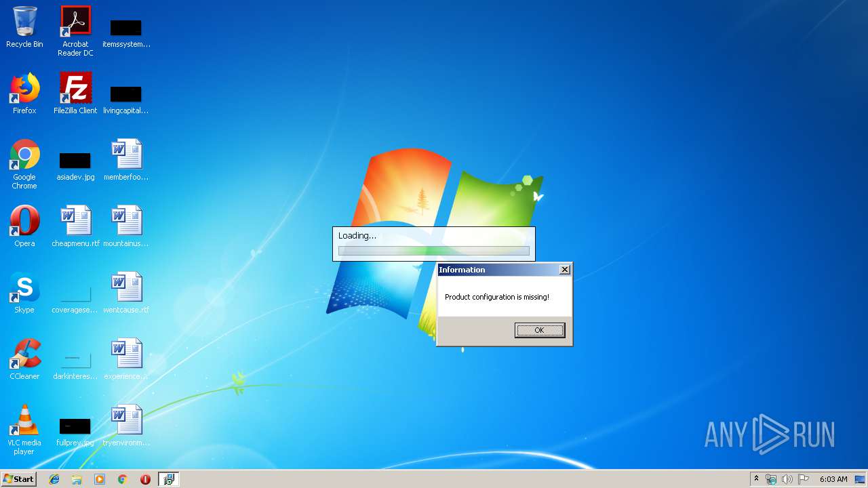This screenshot has width=868, height=488.
Task: Click the Loading progress bar
Action: [x=434, y=251]
